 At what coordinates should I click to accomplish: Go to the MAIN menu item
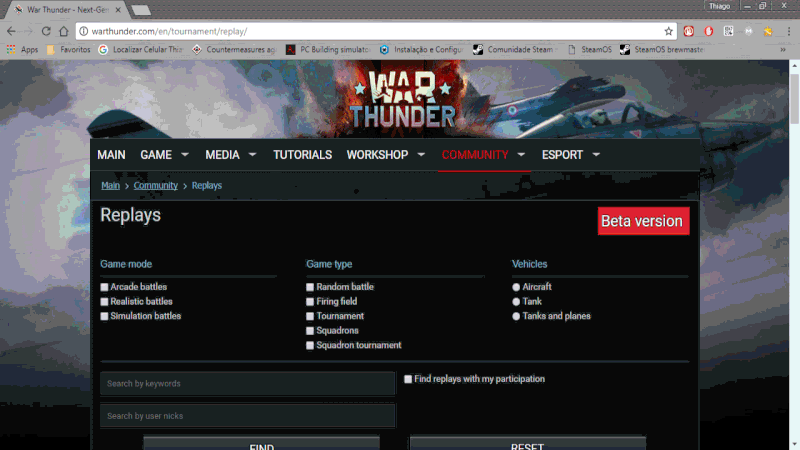point(111,155)
